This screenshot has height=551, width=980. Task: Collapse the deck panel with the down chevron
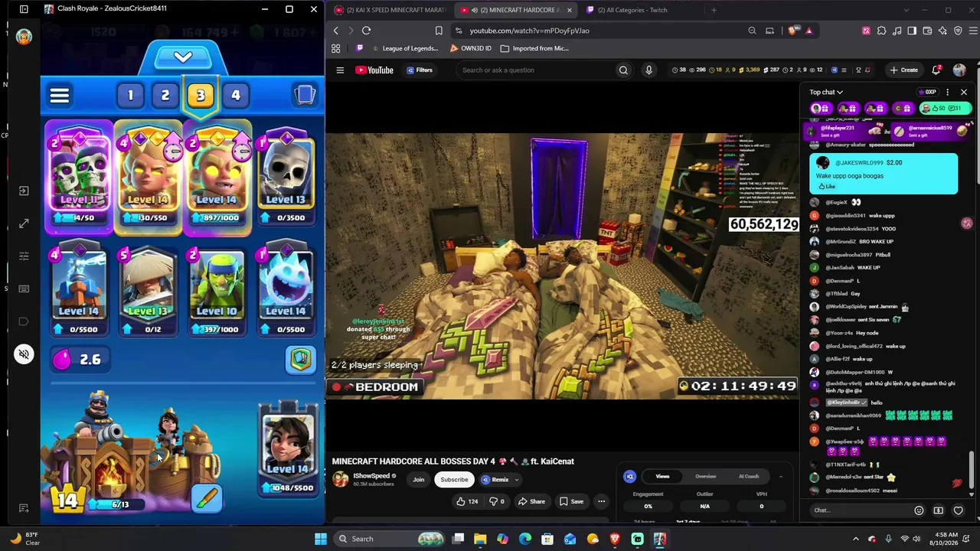click(x=183, y=57)
